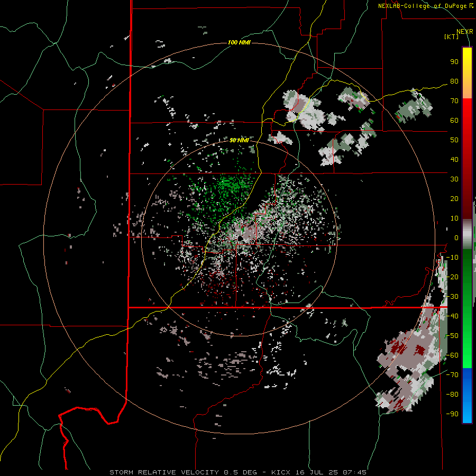This screenshot has width=476, height=476.
Task: Click the -40 value on the velocity scale
Action: coord(452,316)
